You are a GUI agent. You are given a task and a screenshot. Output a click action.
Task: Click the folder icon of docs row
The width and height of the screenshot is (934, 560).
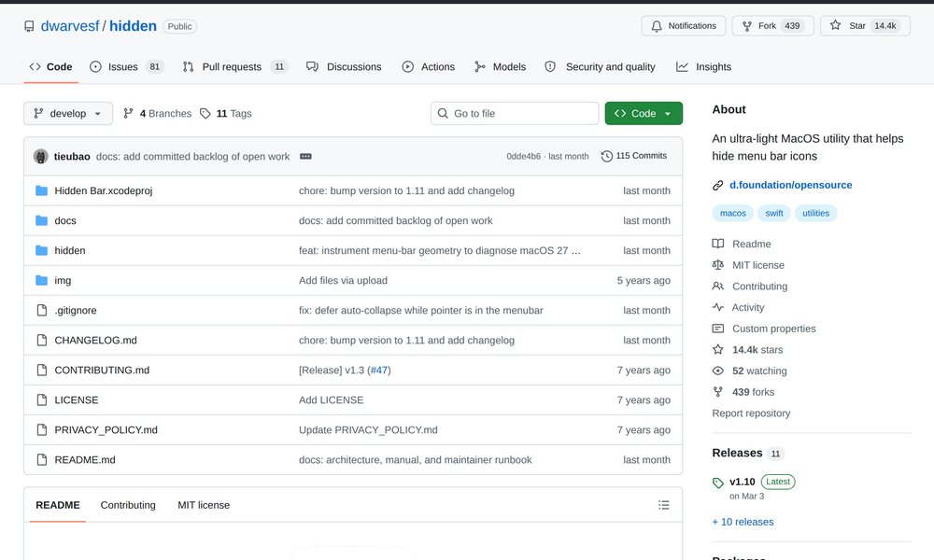(x=41, y=221)
